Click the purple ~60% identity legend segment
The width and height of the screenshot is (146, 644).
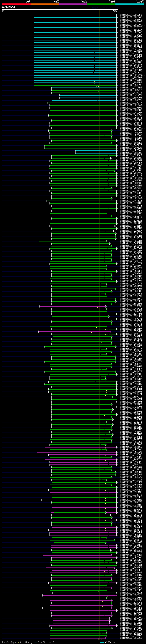coord(73,4)
